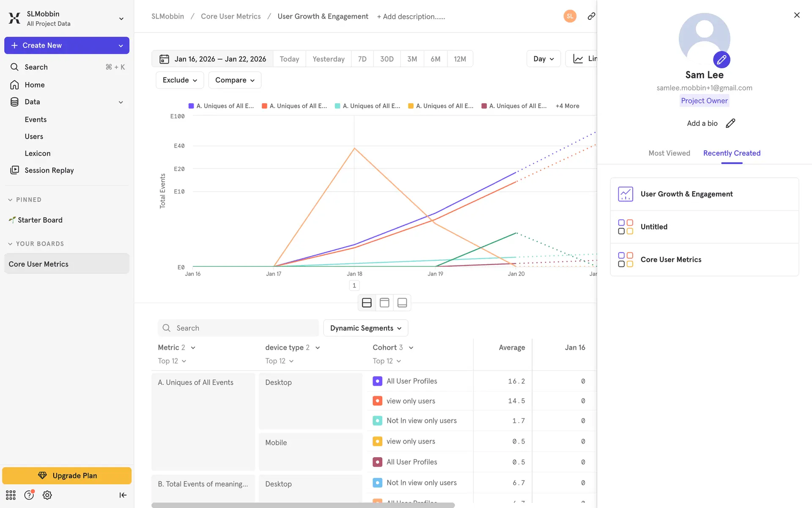Open the settings gear in sidebar footer

pyautogui.click(x=47, y=495)
